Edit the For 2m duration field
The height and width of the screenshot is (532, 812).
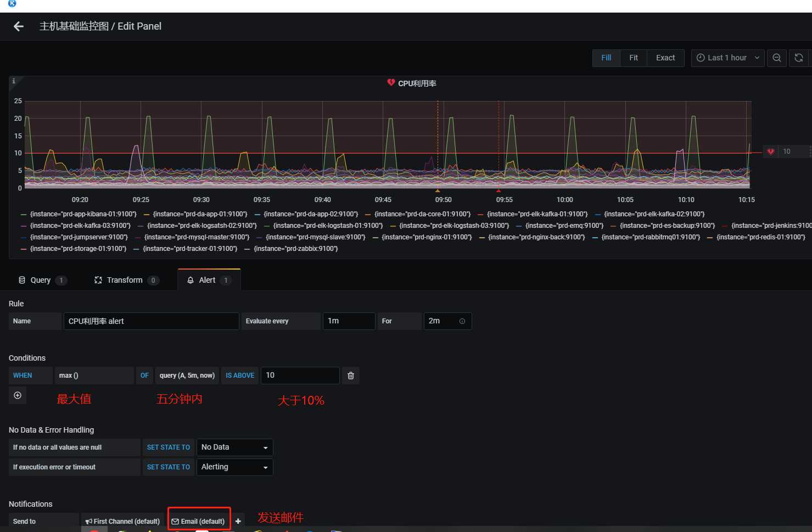447,321
